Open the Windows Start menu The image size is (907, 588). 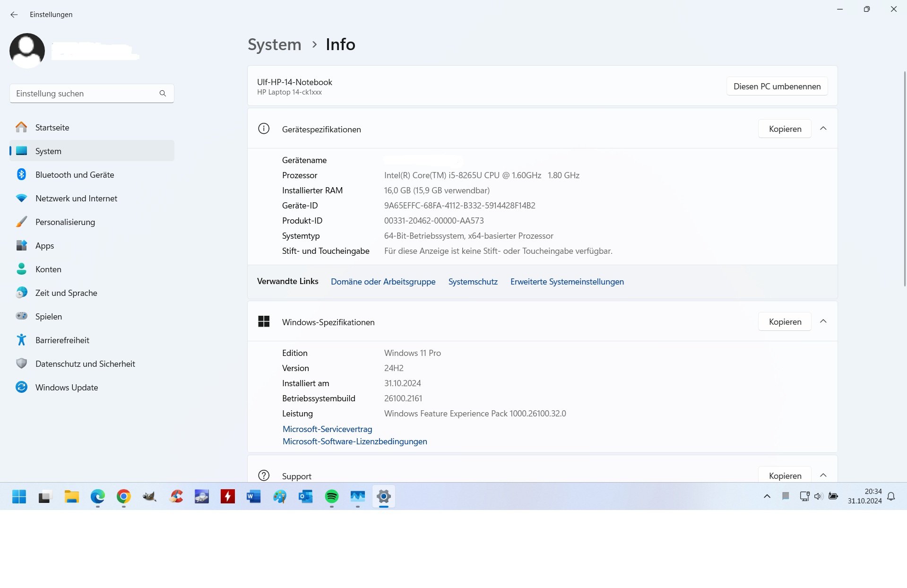(x=19, y=496)
